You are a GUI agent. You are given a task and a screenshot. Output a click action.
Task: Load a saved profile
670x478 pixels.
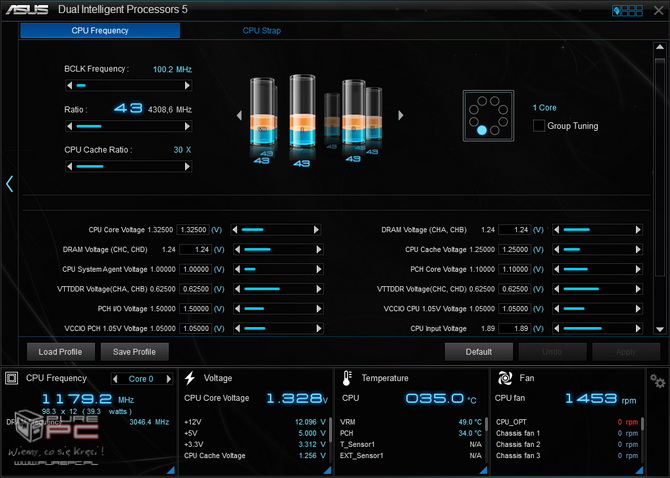point(60,352)
